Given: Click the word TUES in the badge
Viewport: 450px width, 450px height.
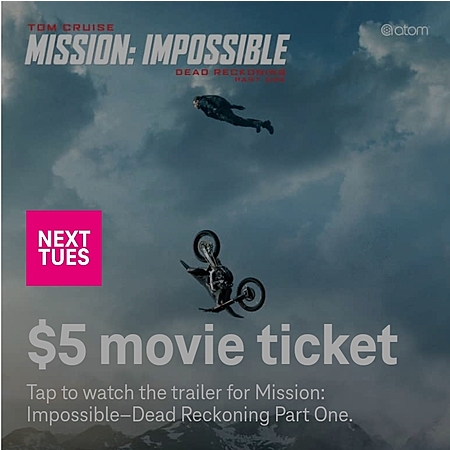Looking at the screenshot, I should [x=64, y=257].
